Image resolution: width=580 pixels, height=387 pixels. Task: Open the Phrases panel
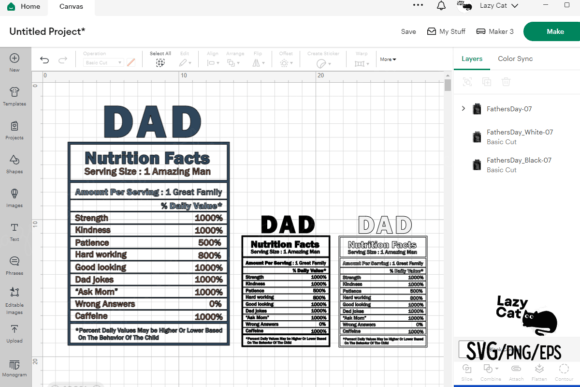[x=14, y=265]
